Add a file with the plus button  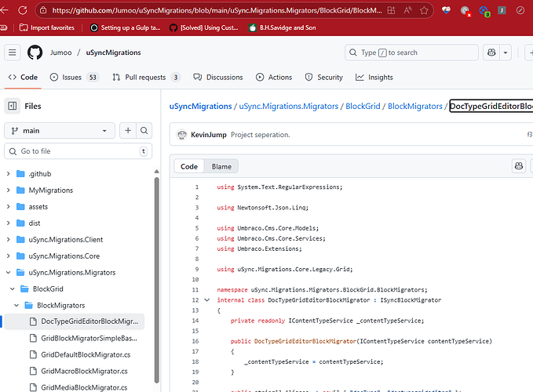128,131
